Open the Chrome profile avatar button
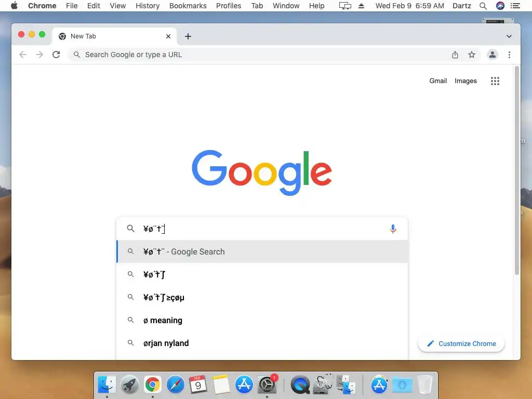Screen dimensions: 532x399 tap(493, 55)
